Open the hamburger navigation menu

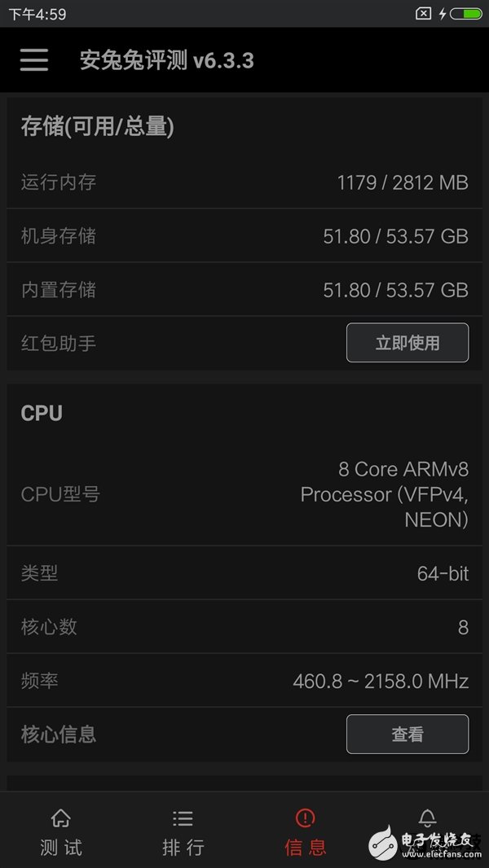click(x=33, y=59)
